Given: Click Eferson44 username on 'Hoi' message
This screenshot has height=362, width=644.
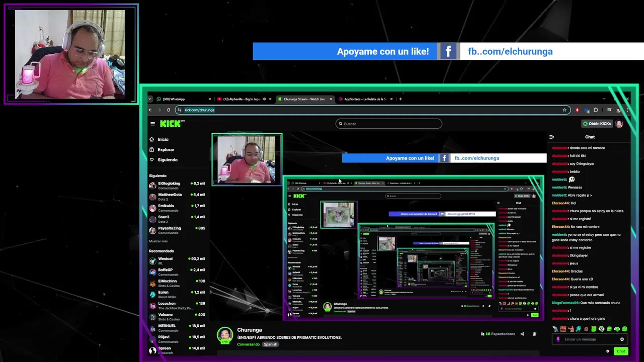Looking at the screenshot, I should pos(560,203).
